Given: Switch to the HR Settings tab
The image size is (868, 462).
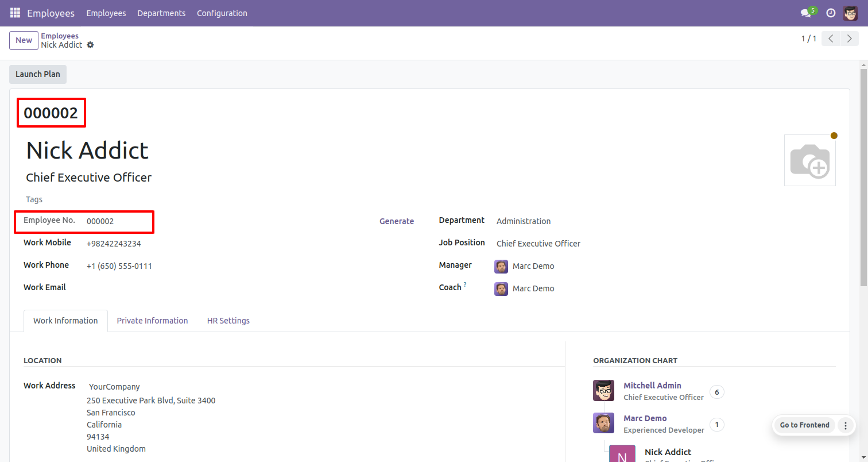Looking at the screenshot, I should tap(228, 321).
